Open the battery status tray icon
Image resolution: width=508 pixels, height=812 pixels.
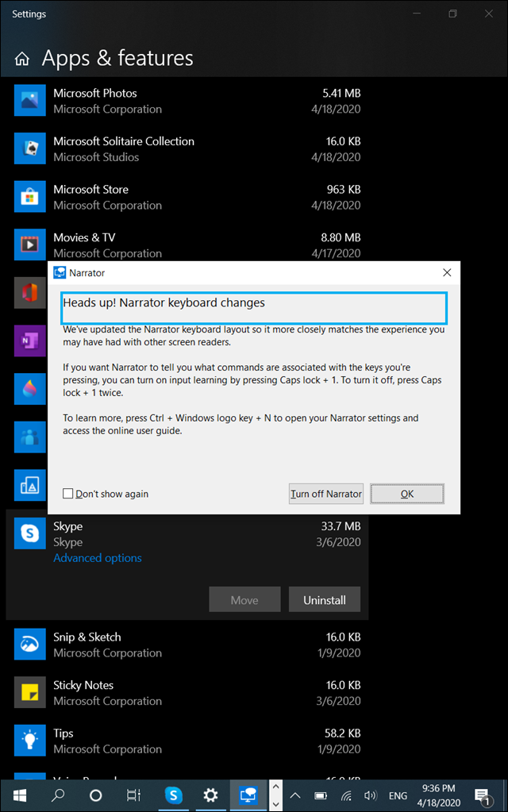pos(321,796)
